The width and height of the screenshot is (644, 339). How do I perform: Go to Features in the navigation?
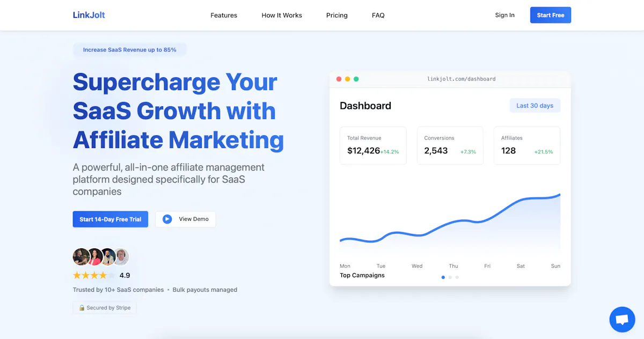pyautogui.click(x=224, y=15)
